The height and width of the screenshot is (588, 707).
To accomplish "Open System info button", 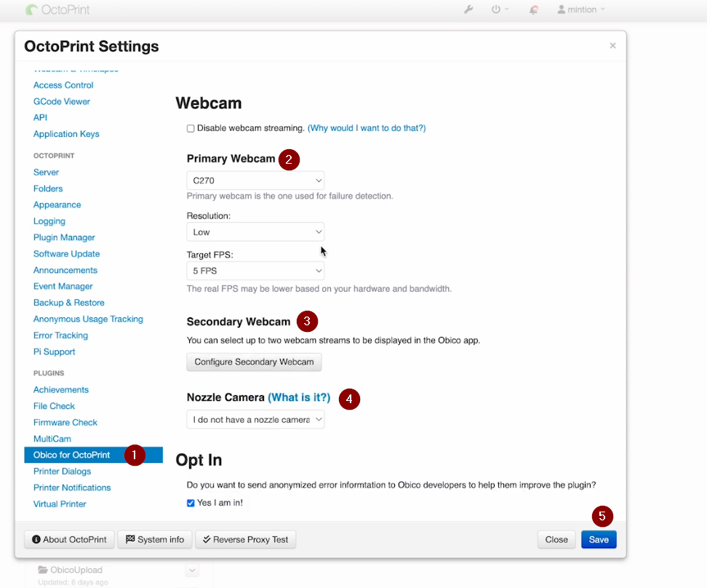I will coord(155,539).
